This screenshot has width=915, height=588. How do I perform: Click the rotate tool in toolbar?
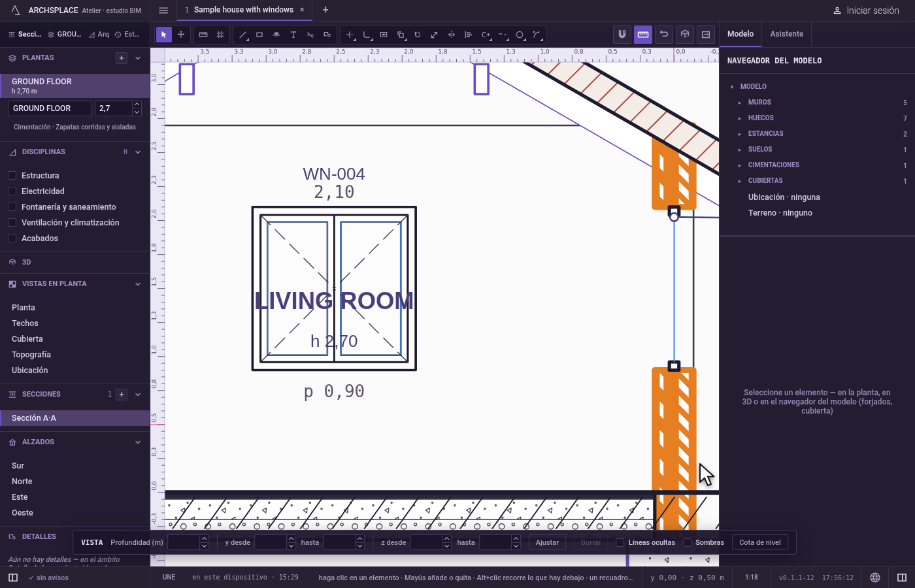pos(418,35)
